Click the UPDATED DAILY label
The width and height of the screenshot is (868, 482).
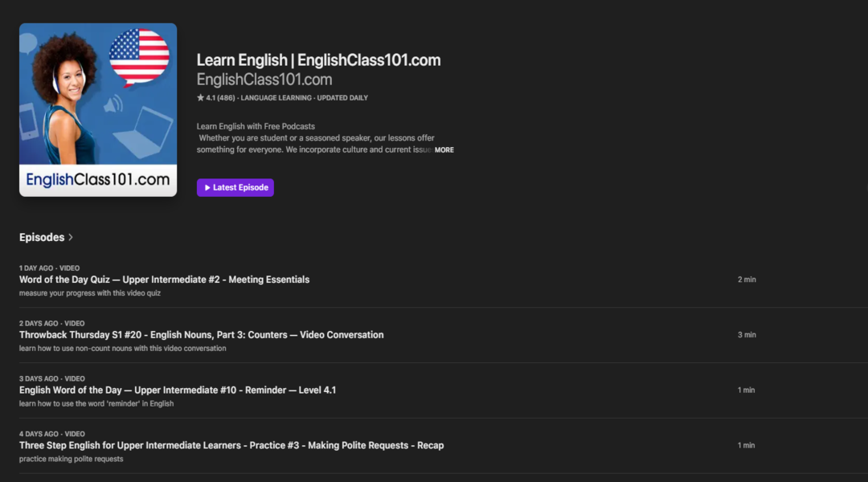click(342, 98)
